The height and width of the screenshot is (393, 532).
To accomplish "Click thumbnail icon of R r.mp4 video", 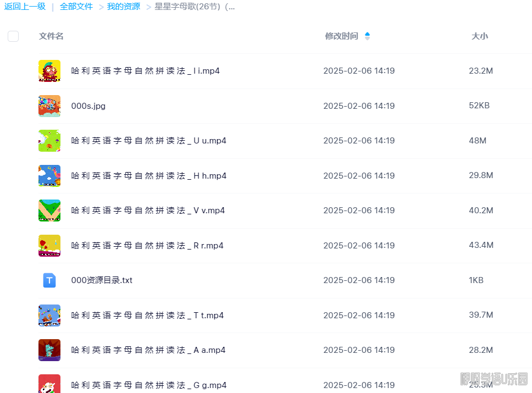I will pos(49,246).
